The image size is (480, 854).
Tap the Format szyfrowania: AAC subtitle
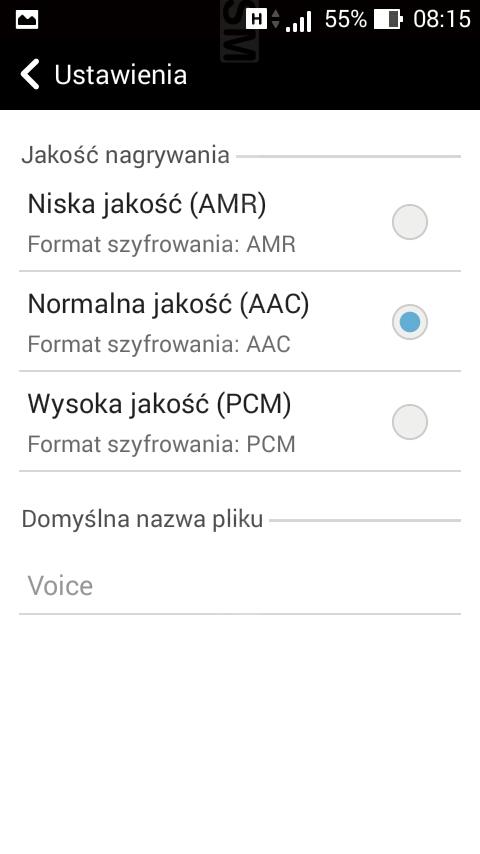[x=159, y=345]
